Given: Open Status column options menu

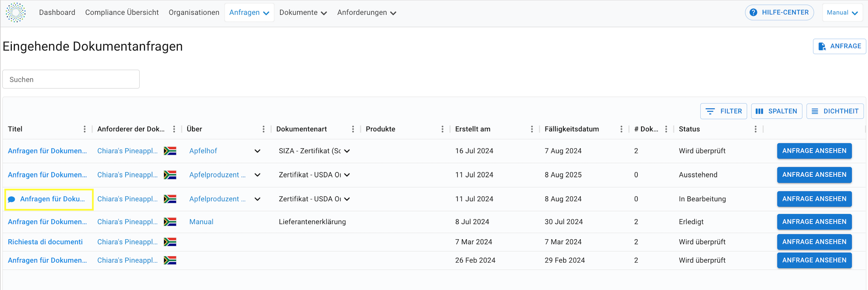Looking at the screenshot, I should coord(755,129).
